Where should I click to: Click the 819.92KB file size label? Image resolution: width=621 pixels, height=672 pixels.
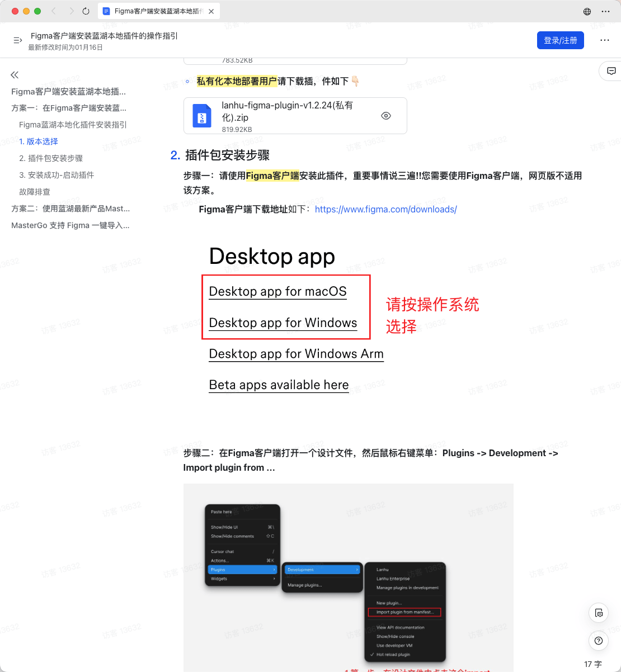click(x=237, y=129)
